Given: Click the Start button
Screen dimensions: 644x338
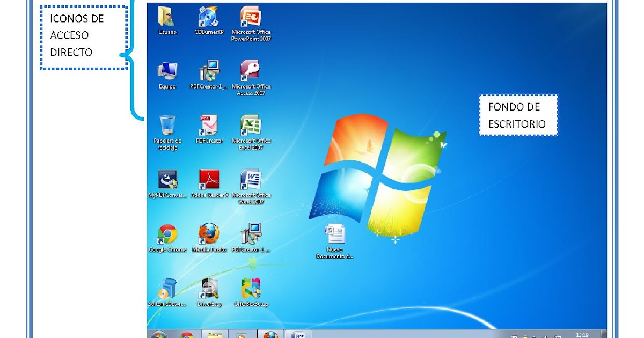Looking at the screenshot, I should pos(158,335).
